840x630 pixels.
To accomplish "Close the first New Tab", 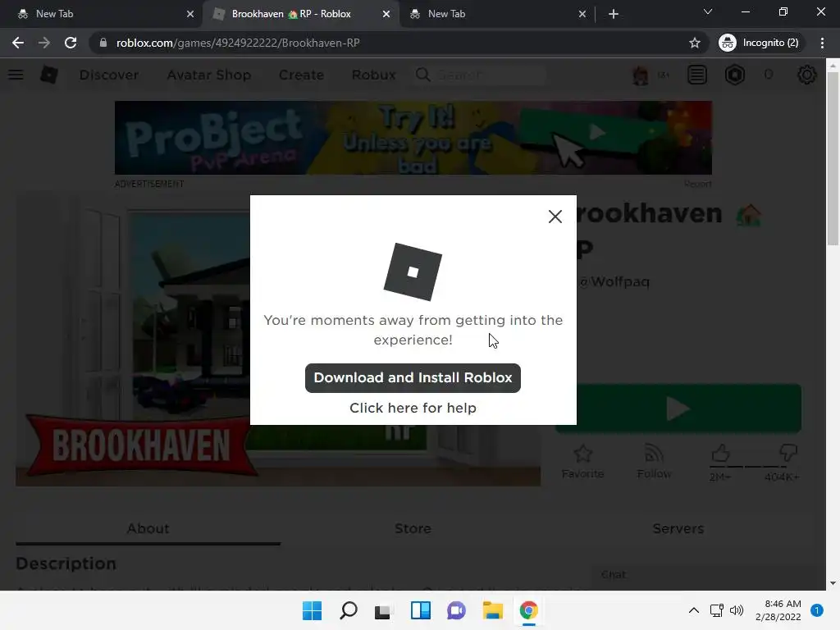I will (190, 15).
